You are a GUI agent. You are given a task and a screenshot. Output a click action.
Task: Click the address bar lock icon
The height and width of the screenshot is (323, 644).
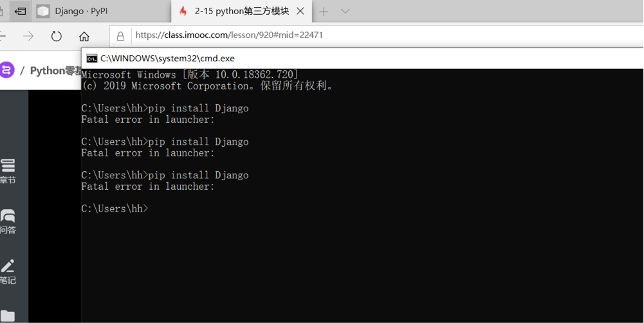click(120, 36)
